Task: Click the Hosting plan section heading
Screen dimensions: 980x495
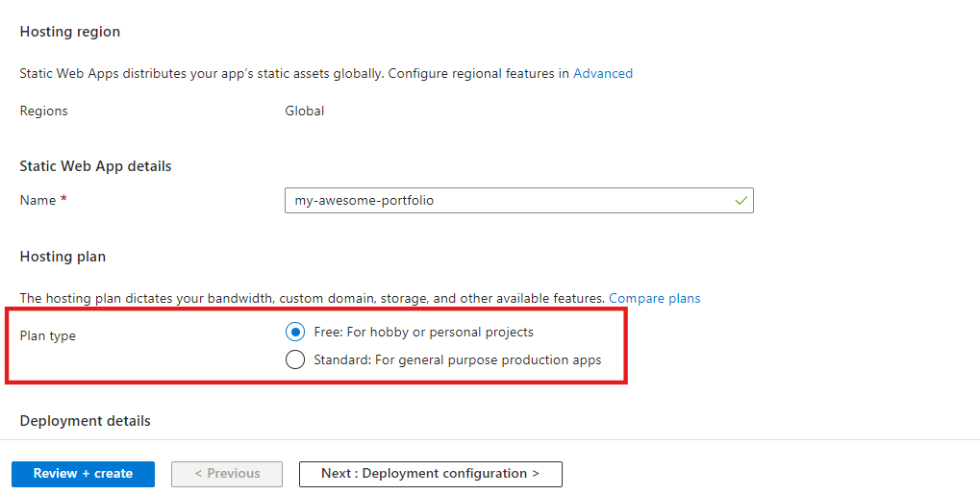Action: pos(63,257)
